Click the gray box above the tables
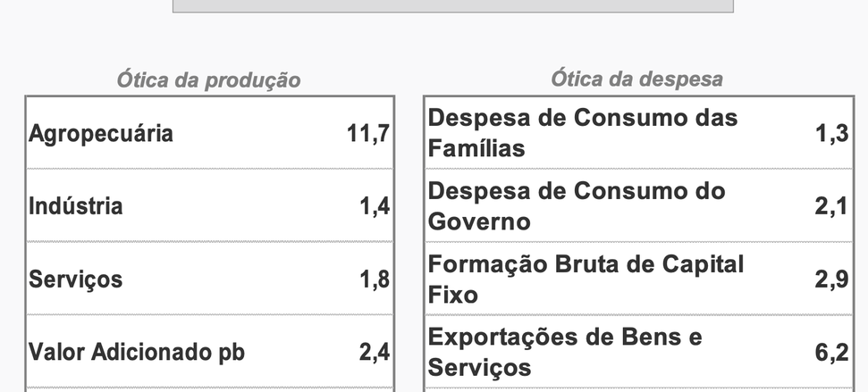This screenshot has width=868, height=392. [x=452, y=6]
